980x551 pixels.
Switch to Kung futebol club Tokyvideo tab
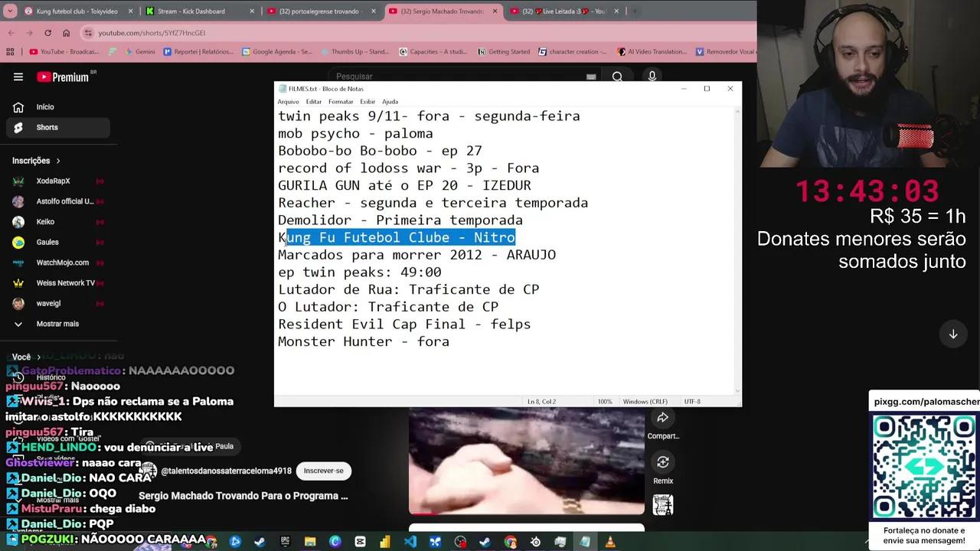coord(77,11)
